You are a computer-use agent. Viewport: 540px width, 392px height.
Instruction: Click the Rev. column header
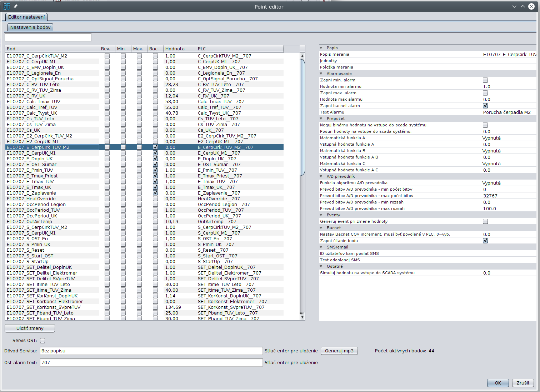pos(107,49)
